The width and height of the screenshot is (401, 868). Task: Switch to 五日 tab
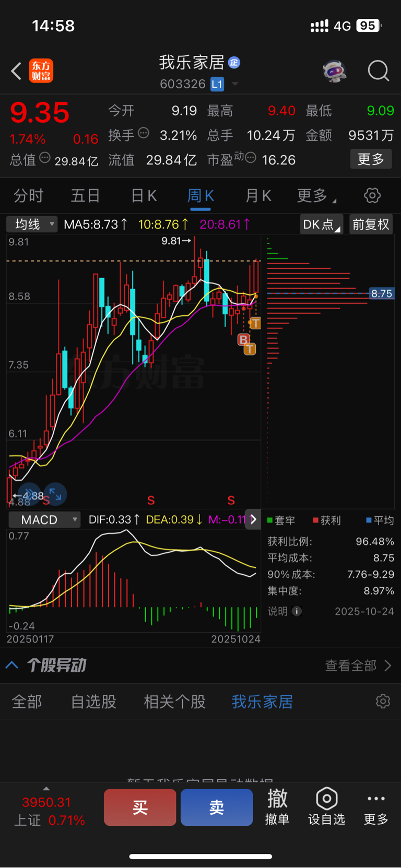point(86,196)
